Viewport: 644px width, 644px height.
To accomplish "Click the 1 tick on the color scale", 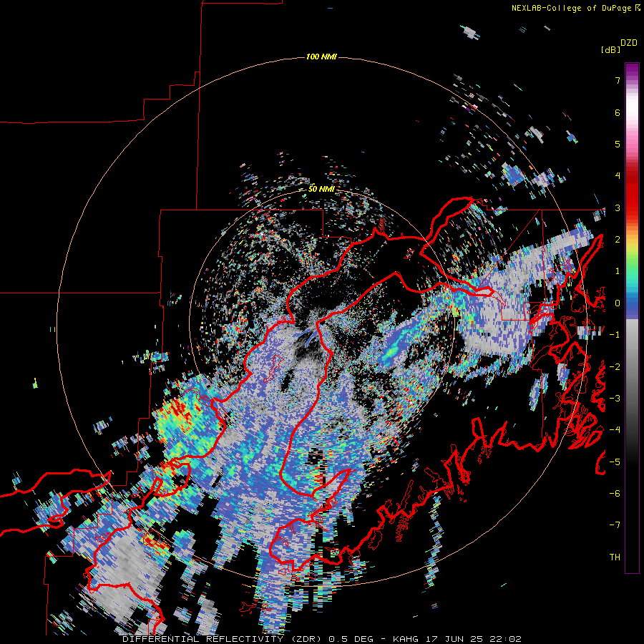I will [x=618, y=271].
